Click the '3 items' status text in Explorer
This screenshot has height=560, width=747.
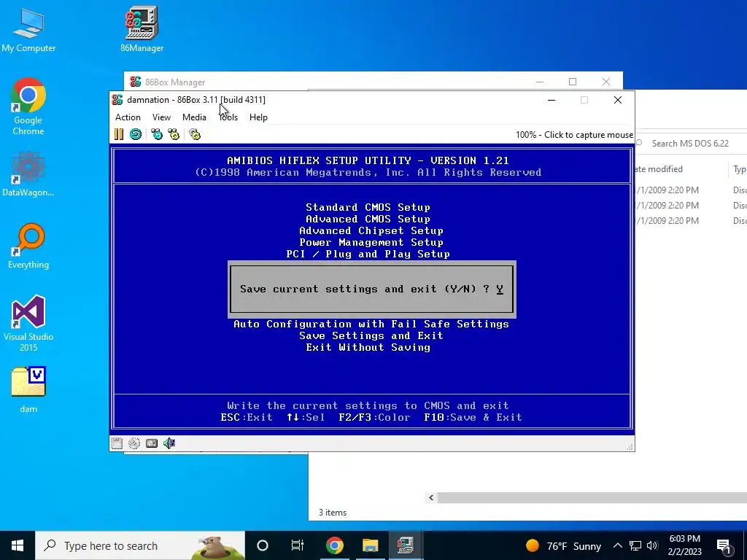pyautogui.click(x=333, y=513)
